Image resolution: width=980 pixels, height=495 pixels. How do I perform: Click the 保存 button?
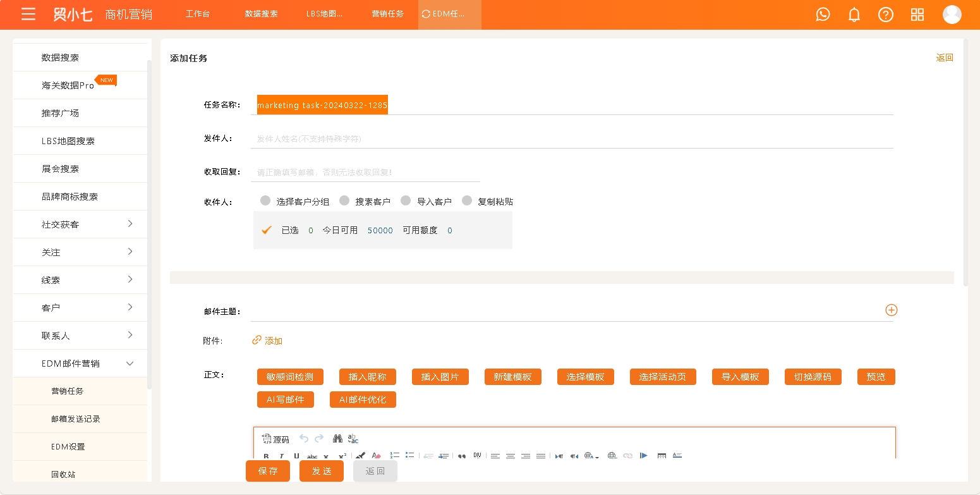click(x=268, y=471)
